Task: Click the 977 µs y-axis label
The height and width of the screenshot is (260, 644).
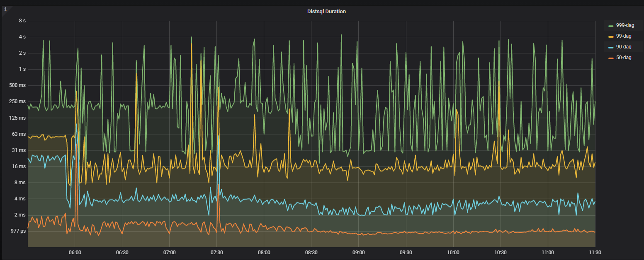Action: [19, 231]
